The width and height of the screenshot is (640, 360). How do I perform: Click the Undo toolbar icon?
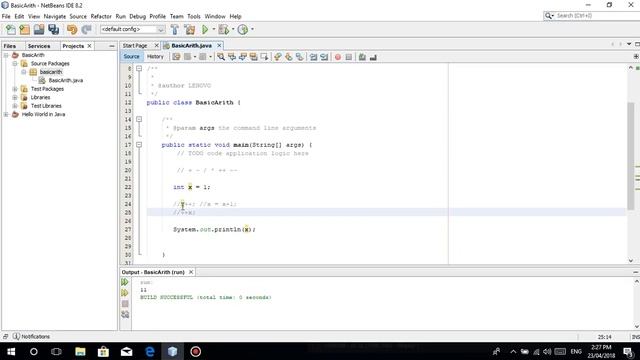coord(72,29)
